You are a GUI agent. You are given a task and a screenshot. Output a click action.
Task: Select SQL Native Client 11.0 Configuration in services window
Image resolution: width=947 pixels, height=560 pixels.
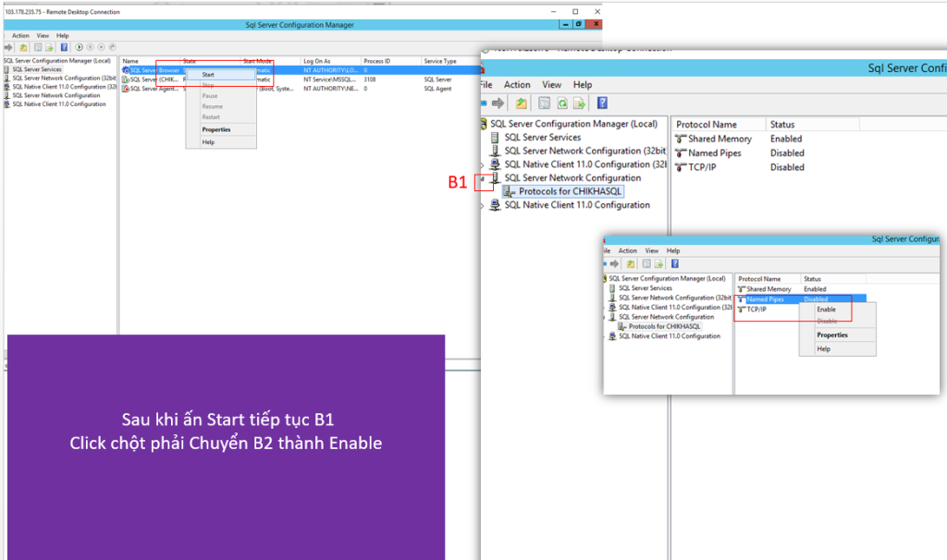click(58, 104)
